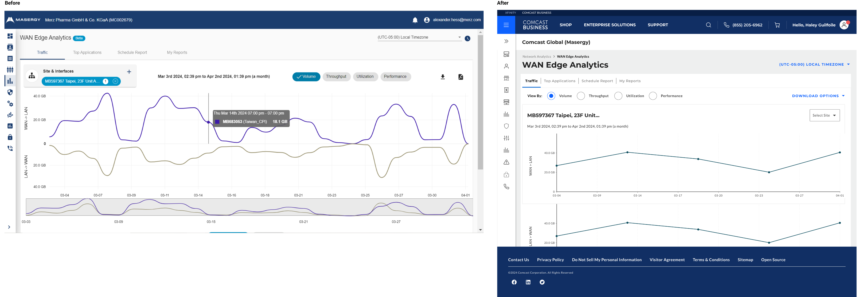Expand the Masergy sidebar with bottom chevron

[9, 227]
